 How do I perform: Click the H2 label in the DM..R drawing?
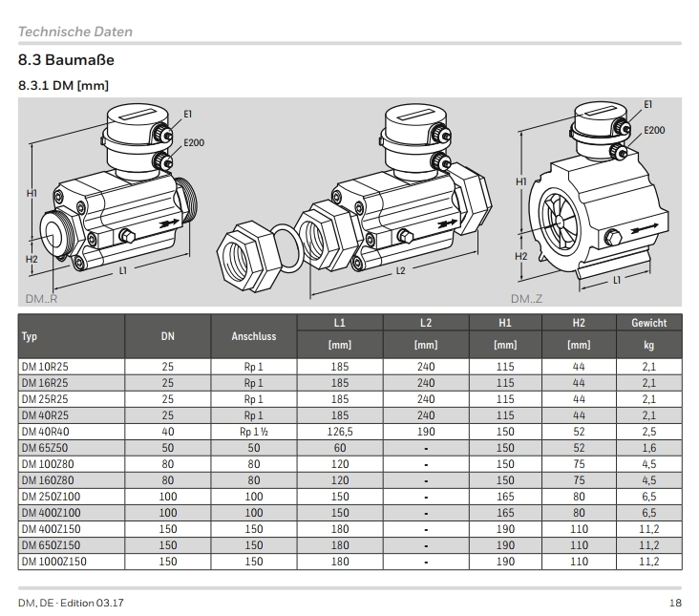pyautogui.click(x=32, y=260)
